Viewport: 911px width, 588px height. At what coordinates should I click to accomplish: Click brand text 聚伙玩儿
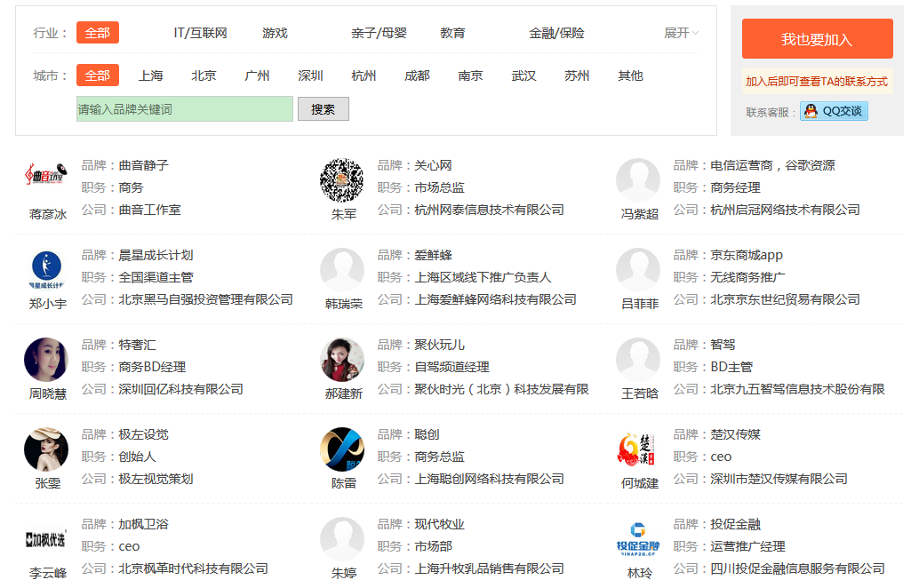439,345
